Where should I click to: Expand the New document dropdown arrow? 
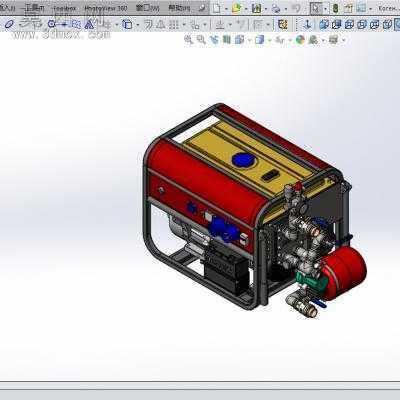coord(226,8)
